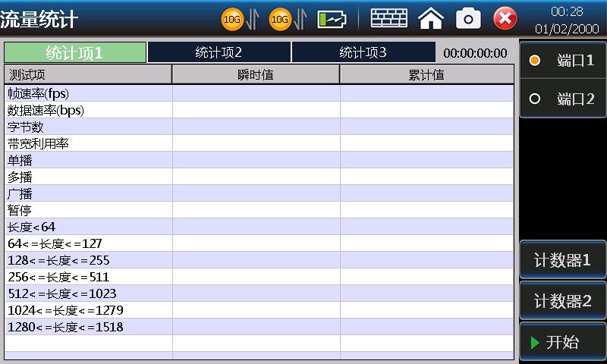Click the 测试项 column header
The image size is (607, 364).
click(88, 74)
